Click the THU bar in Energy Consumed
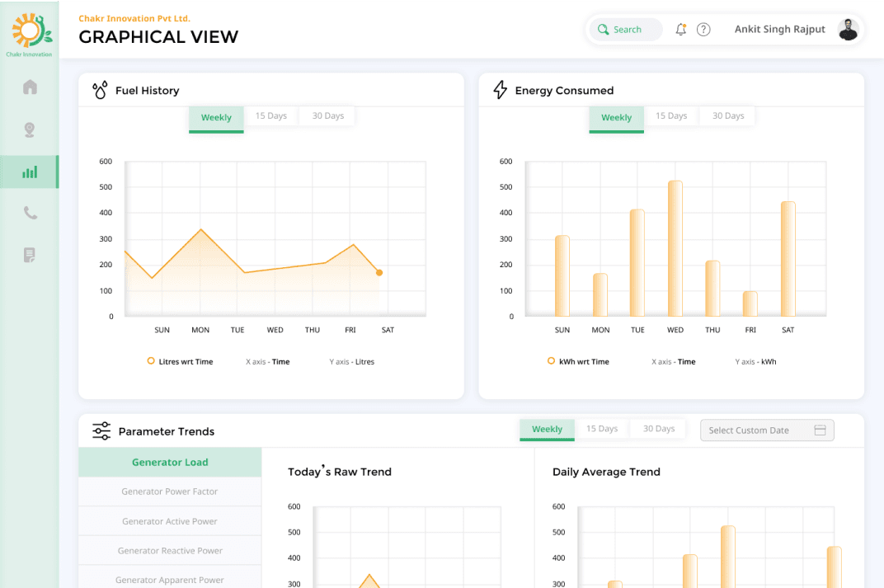This screenshot has width=884, height=588. tap(712, 289)
